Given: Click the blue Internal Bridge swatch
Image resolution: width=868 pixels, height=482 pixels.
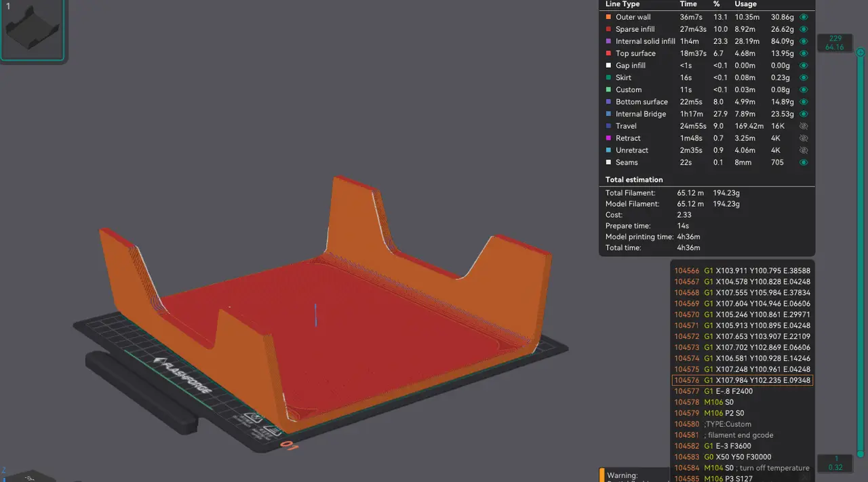Looking at the screenshot, I should tap(608, 114).
